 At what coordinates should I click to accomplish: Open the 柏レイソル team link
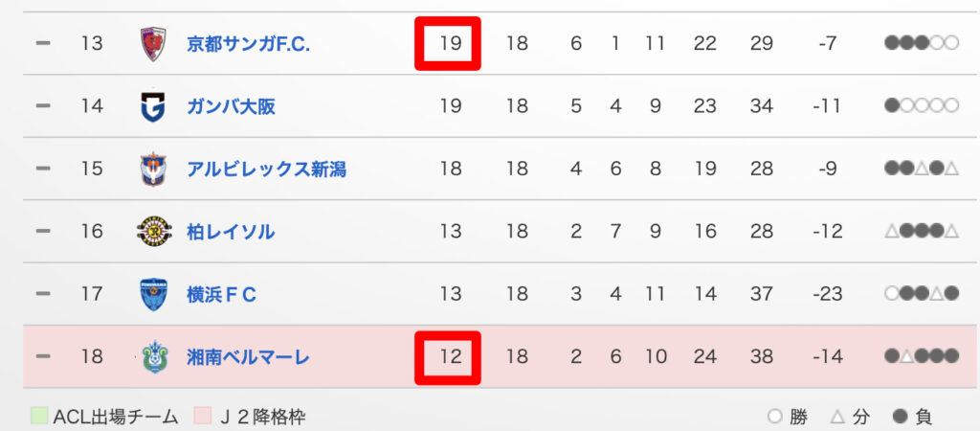[231, 232]
